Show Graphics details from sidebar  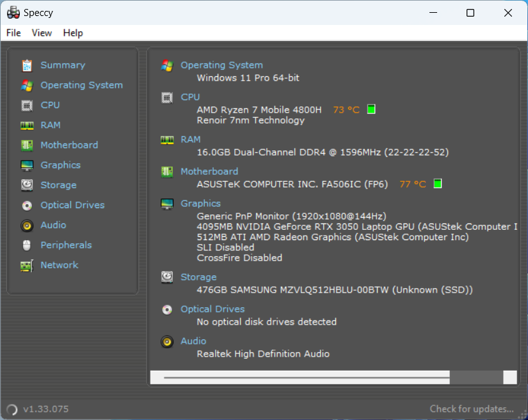[x=61, y=165]
